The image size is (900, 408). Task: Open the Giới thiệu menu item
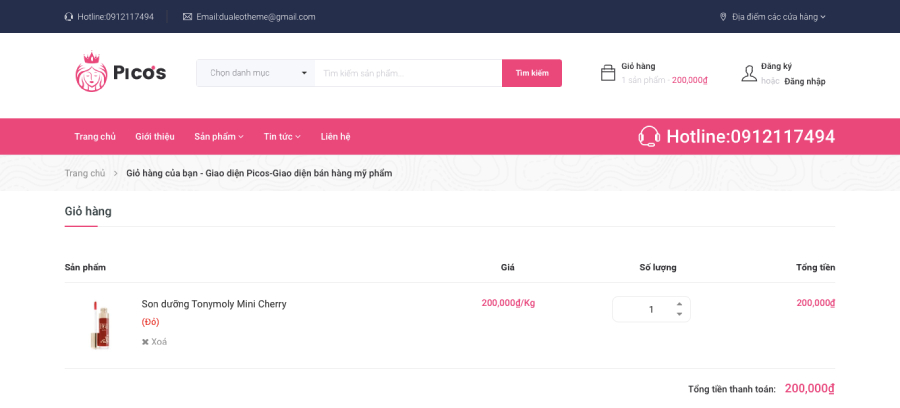tap(155, 137)
